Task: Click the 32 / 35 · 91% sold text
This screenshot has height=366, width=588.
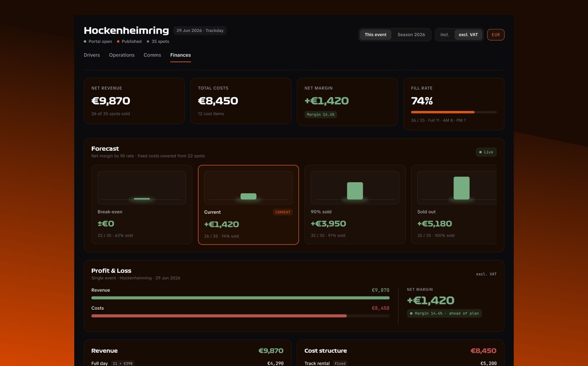Action: point(328,236)
